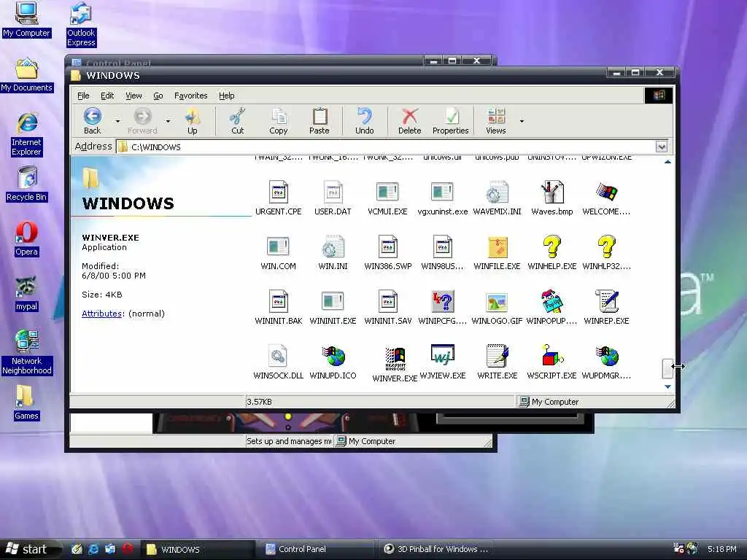
Task: Click the Cut scissors icon
Action: (x=237, y=121)
